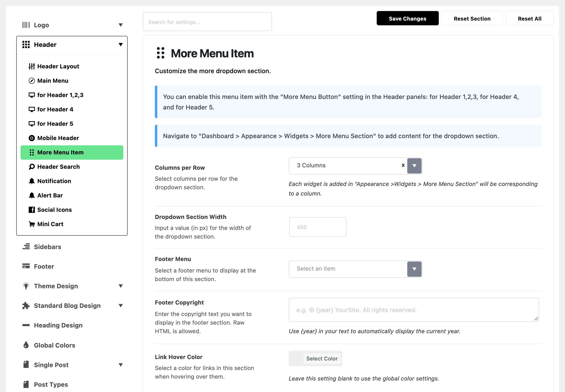This screenshot has height=392, width=565.
Task: Click the Standard Blog Design puzzle icon
Action: pos(26,305)
